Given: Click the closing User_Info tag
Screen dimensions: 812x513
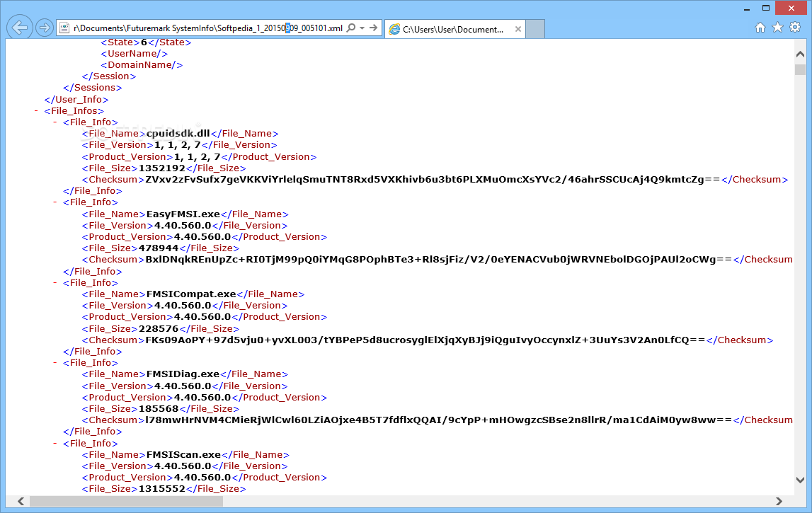Looking at the screenshot, I should tap(76, 99).
